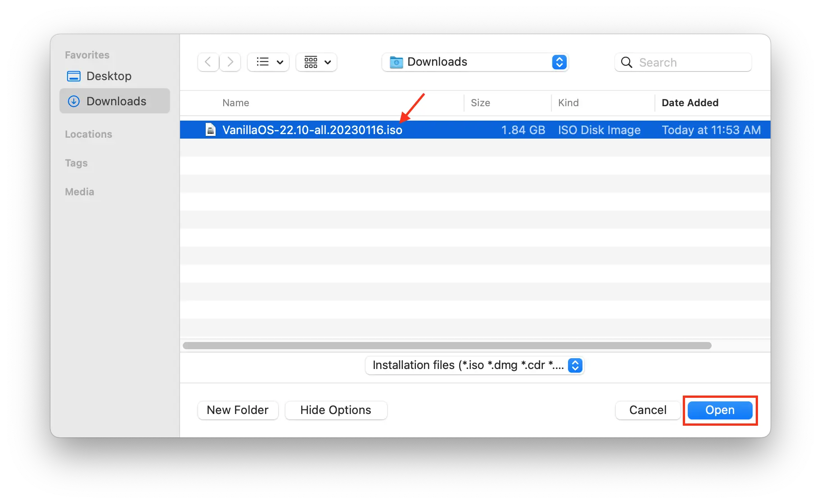Click the ISO Disk Image kind cell
The width and height of the screenshot is (821, 504).
(x=599, y=130)
